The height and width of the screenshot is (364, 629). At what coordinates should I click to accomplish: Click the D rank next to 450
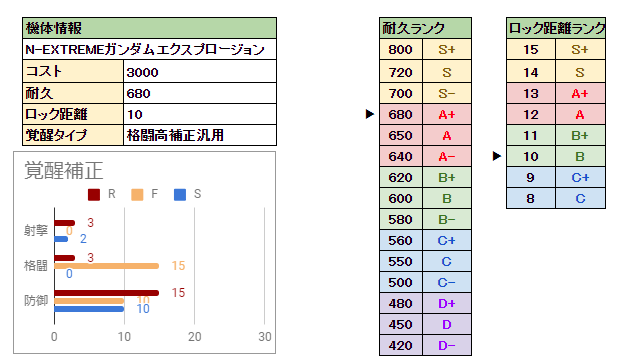pos(447,324)
